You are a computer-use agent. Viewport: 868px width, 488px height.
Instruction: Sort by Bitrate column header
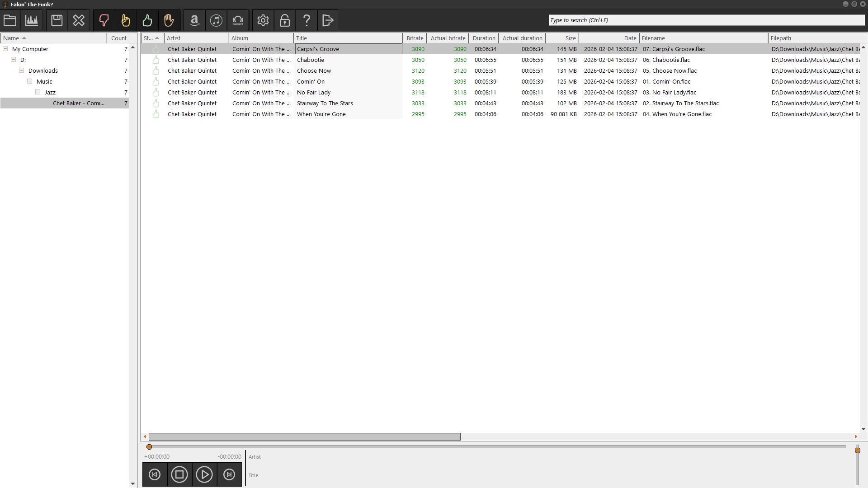tap(415, 38)
